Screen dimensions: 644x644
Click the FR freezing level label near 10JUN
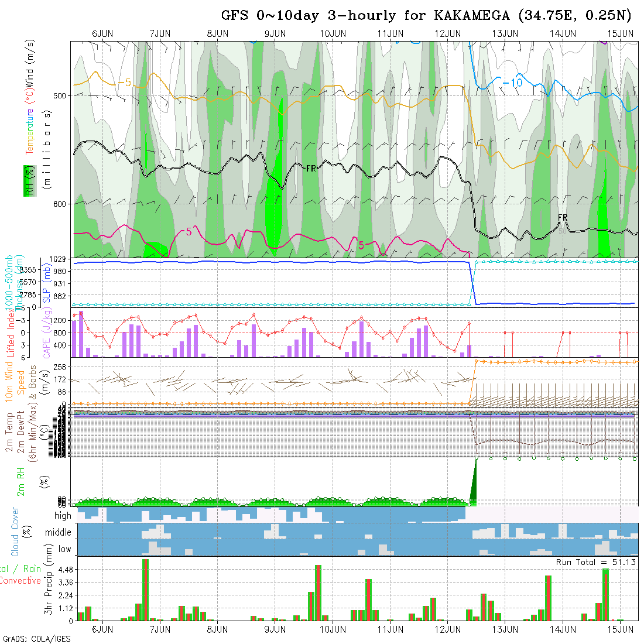[x=311, y=168]
